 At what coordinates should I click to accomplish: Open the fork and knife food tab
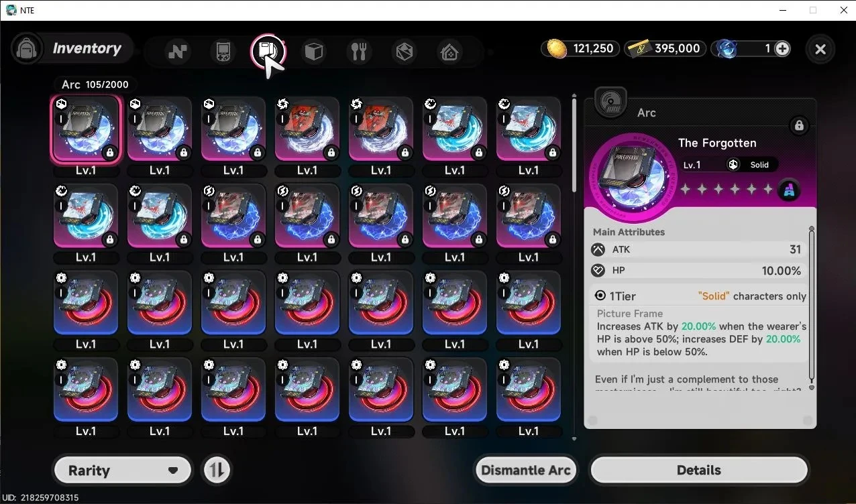click(359, 51)
